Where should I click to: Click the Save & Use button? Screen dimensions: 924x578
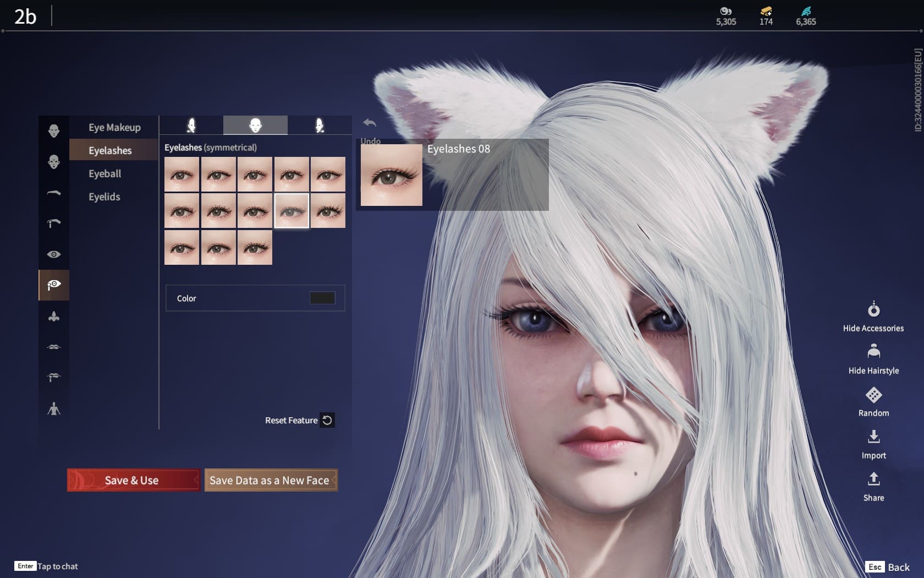pos(133,480)
